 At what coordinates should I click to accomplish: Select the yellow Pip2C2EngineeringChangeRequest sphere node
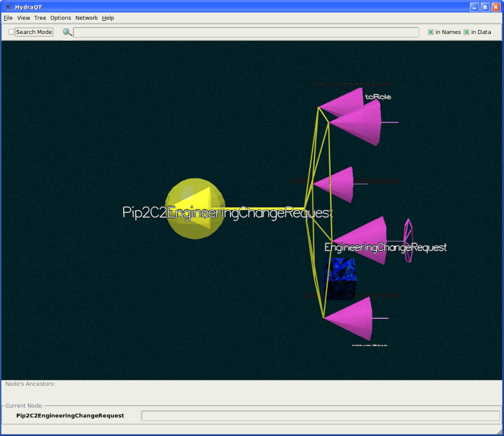pos(195,208)
